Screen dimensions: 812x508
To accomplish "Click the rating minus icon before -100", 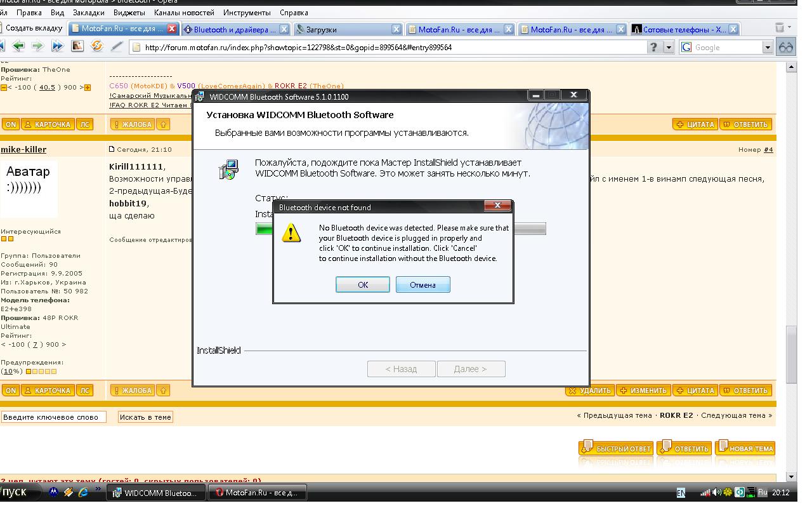I will (4, 88).
